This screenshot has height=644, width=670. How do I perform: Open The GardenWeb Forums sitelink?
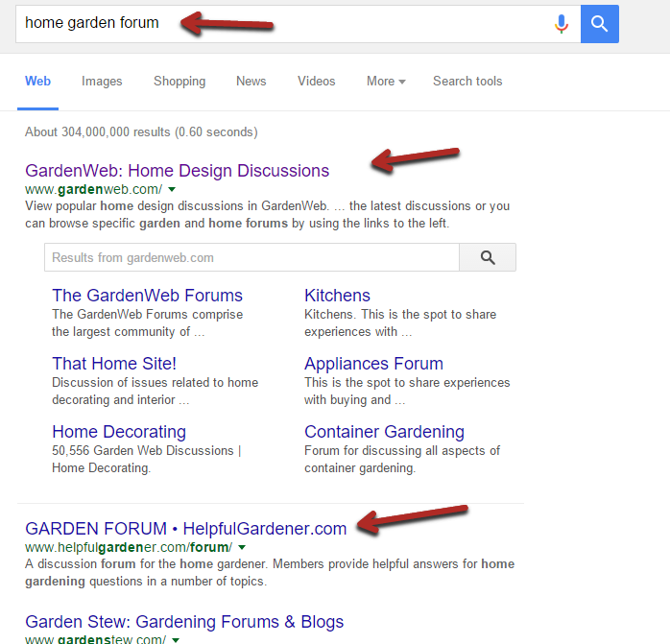147,296
